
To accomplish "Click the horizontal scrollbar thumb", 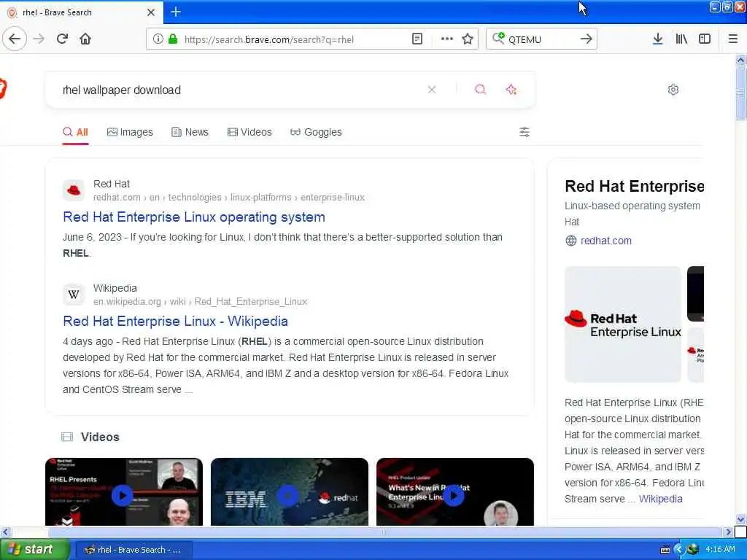I will (384, 532).
